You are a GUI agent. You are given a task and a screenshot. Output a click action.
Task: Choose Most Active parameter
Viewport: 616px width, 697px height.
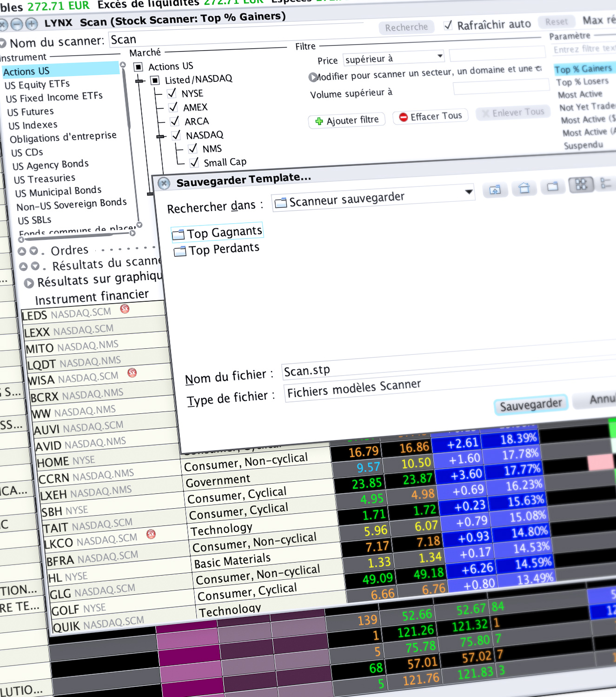(x=580, y=94)
